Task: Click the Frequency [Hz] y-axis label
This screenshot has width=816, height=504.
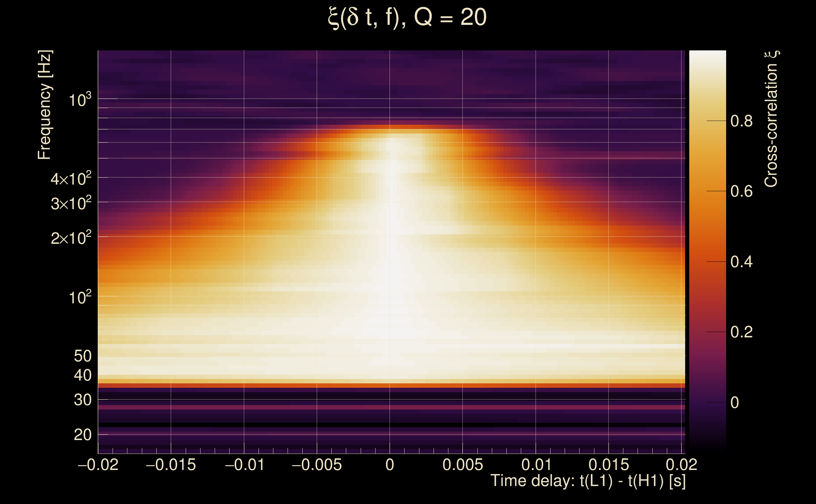Action: point(44,105)
